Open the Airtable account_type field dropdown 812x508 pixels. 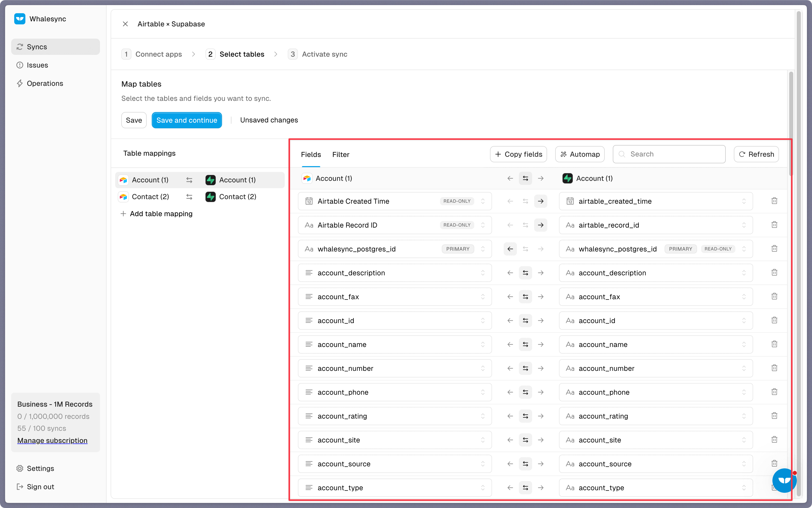coord(395,487)
